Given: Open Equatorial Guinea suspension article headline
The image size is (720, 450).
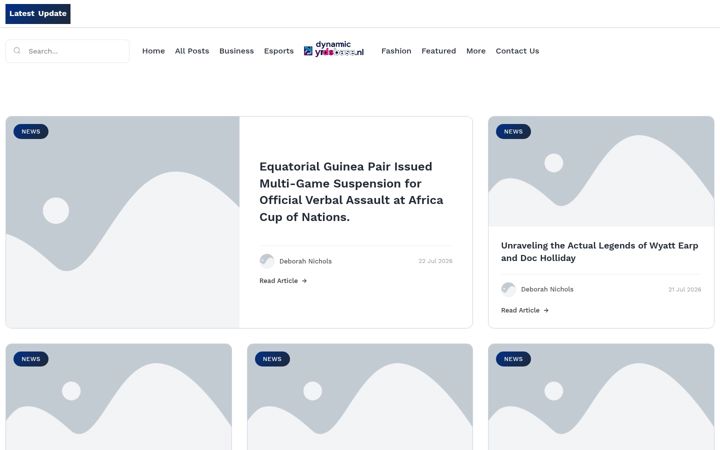Looking at the screenshot, I should (351, 191).
